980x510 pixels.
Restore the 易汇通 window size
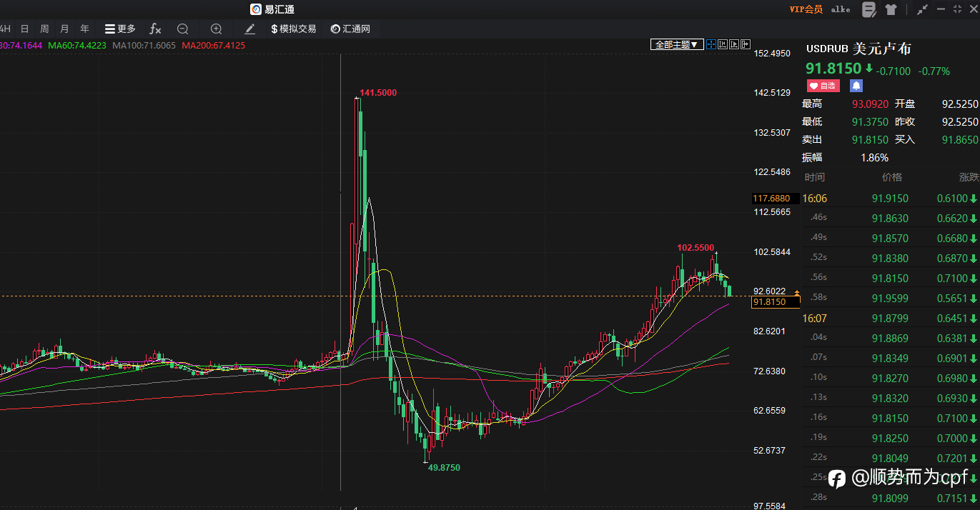[x=957, y=9]
